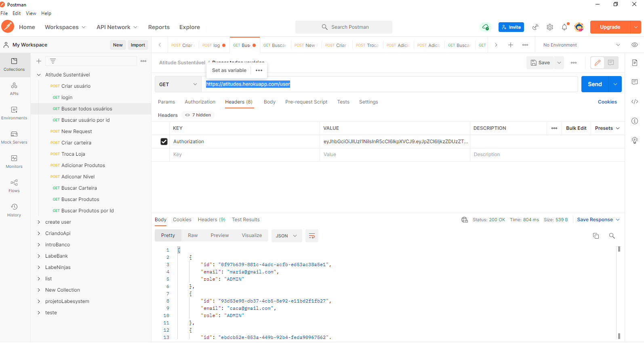Open the View menu

coord(31,13)
